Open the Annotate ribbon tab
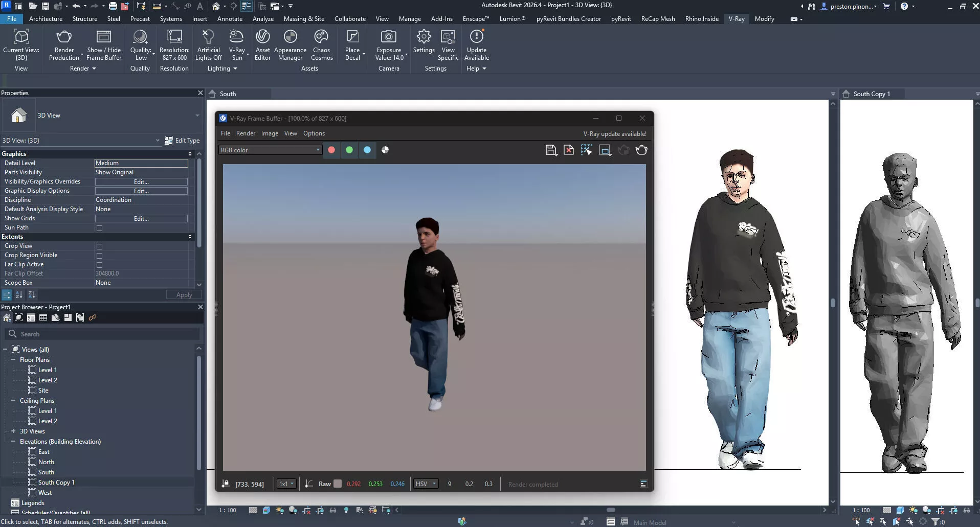Viewport: 980px width, 527px height. click(230, 19)
